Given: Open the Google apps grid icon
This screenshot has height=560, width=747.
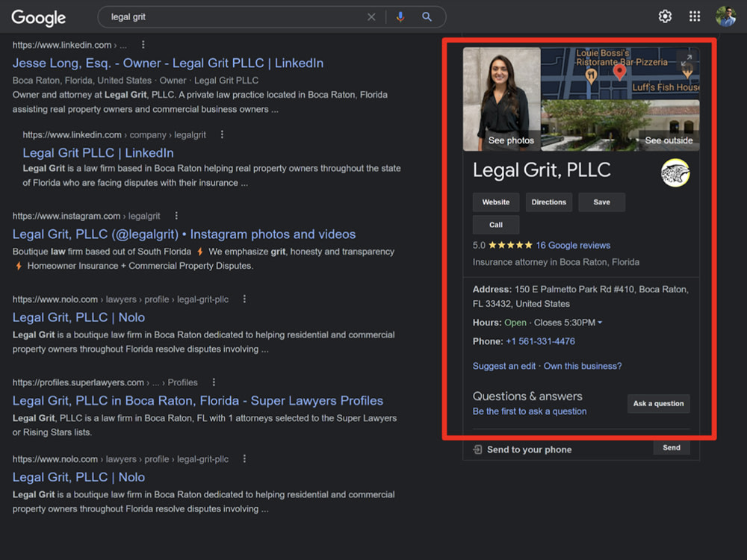Looking at the screenshot, I should [695, 16].
